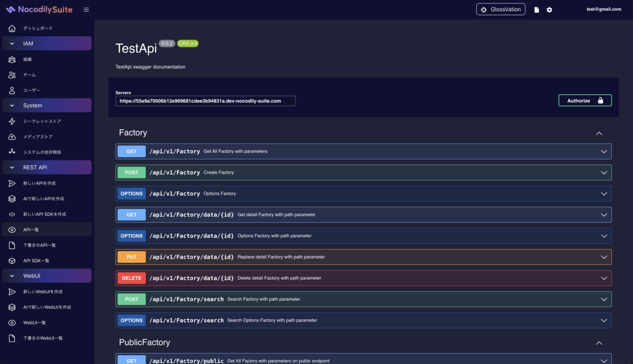Click the NocodilySuite brand name

click(x=45, y=9)
